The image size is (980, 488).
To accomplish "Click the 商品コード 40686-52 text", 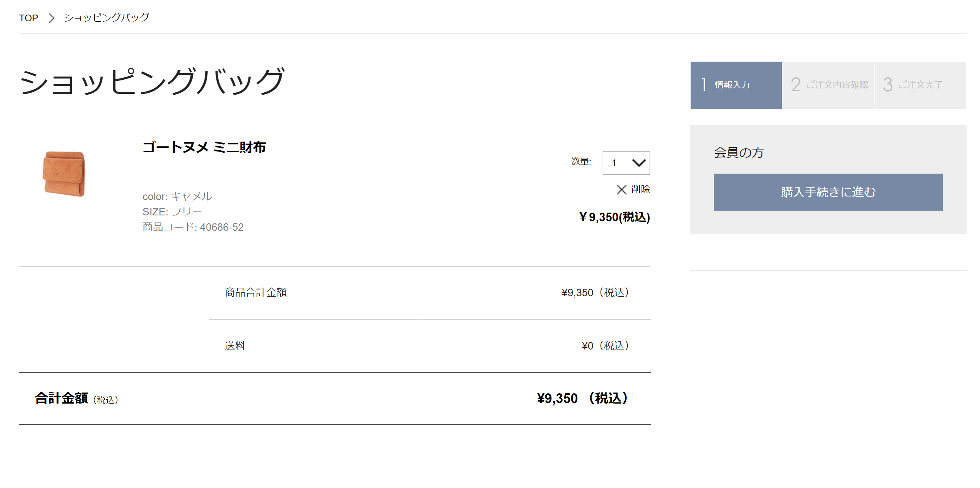I will pos(193,227).
